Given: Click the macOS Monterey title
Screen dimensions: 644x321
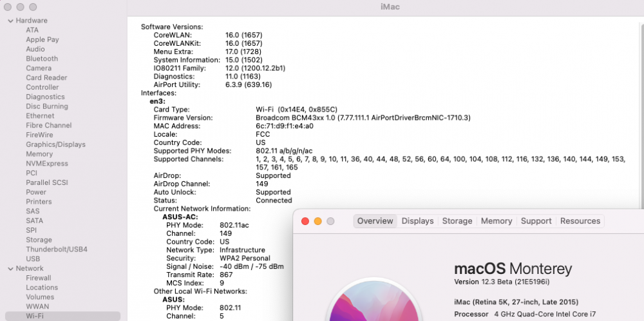Looking at the screenshot, I should point(513,269).
